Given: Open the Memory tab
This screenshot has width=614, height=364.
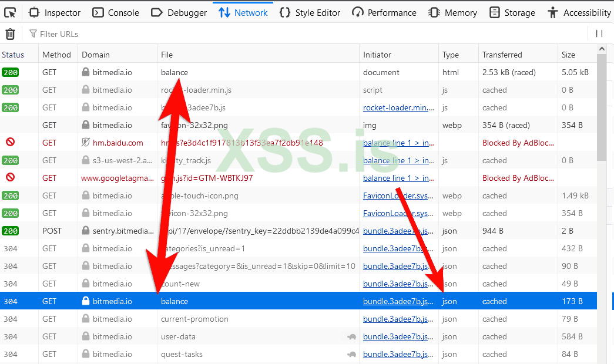Looking at the screenshot, I should click(452, 12).
